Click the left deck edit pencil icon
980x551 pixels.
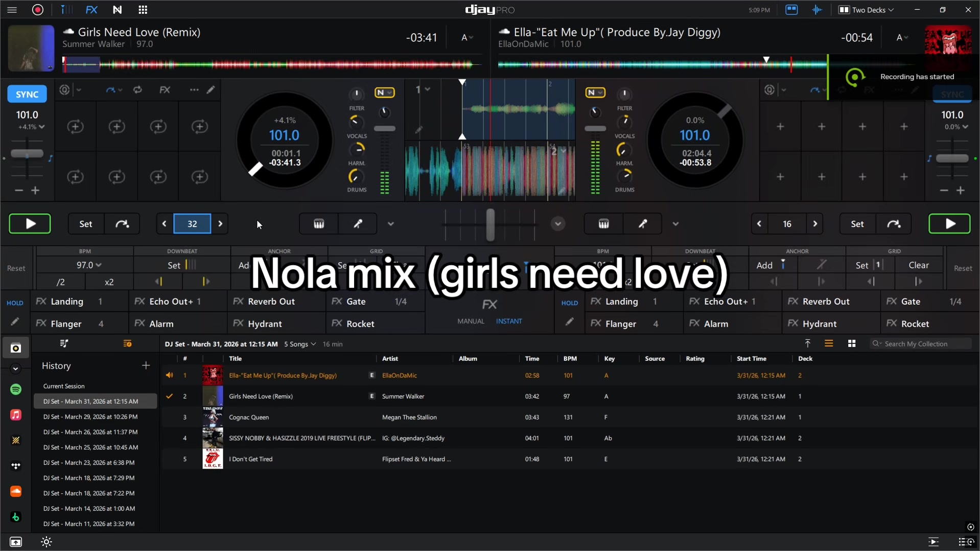(x=211, y=90)
